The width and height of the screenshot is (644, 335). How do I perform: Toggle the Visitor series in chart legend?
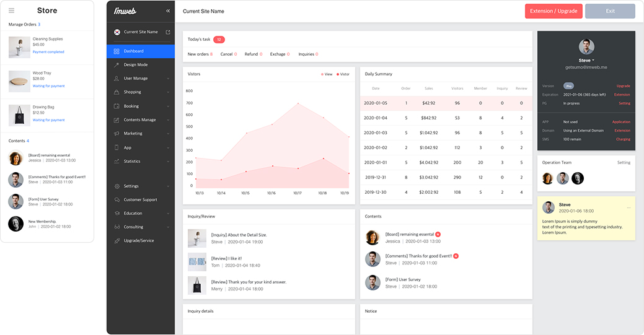pyautogui.click(x=343, y=74)
